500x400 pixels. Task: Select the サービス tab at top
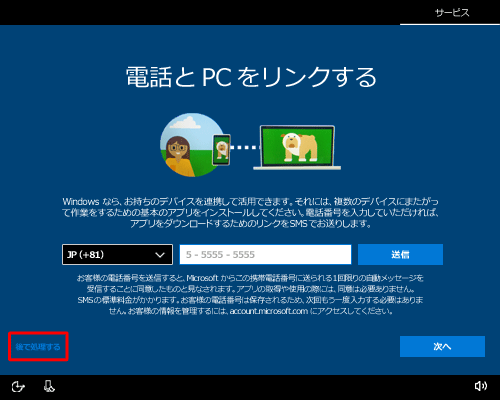coord(452,13)
